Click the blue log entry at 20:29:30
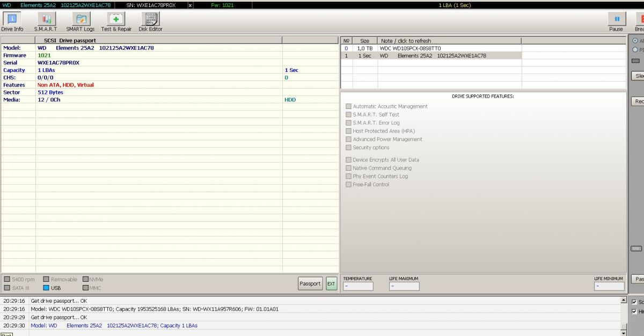This screenshot has width=644, height=336. point(114,325)
